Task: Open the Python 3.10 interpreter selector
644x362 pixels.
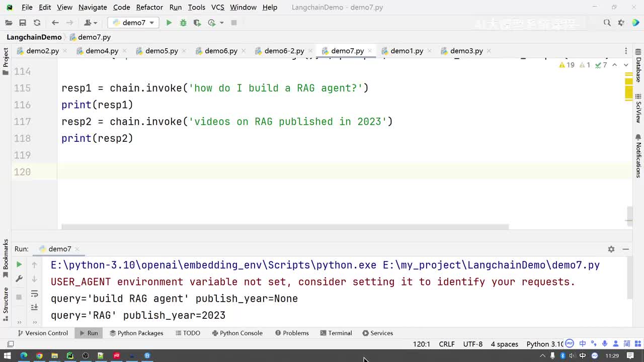Action: (544, 344)
